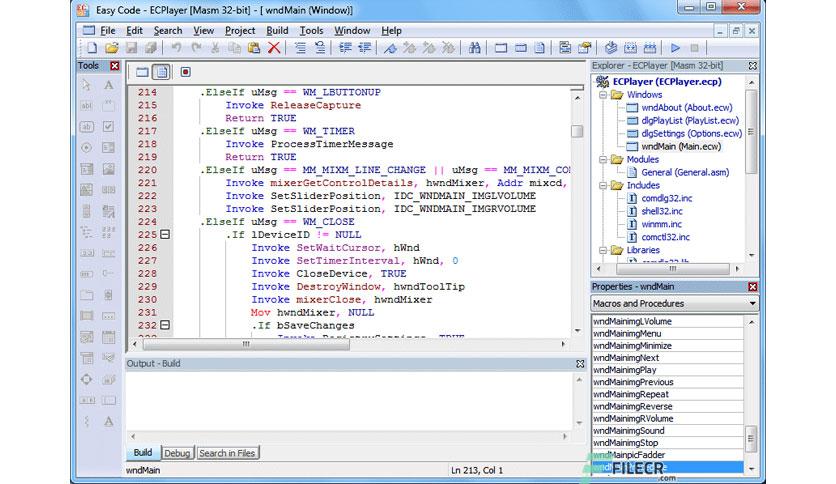
Task: Switch to code editor view button
Action: (162, 72)
